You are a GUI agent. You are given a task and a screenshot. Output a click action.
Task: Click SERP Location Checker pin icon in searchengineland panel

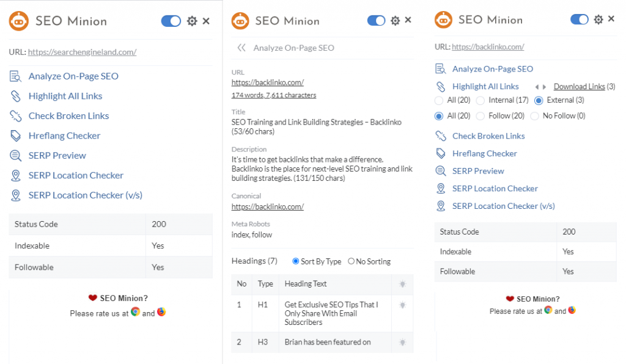15,175
